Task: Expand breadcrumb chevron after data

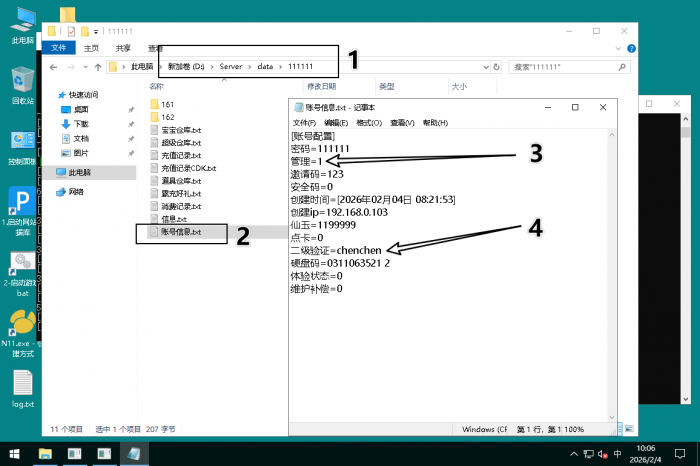Action: click(280, 67)
